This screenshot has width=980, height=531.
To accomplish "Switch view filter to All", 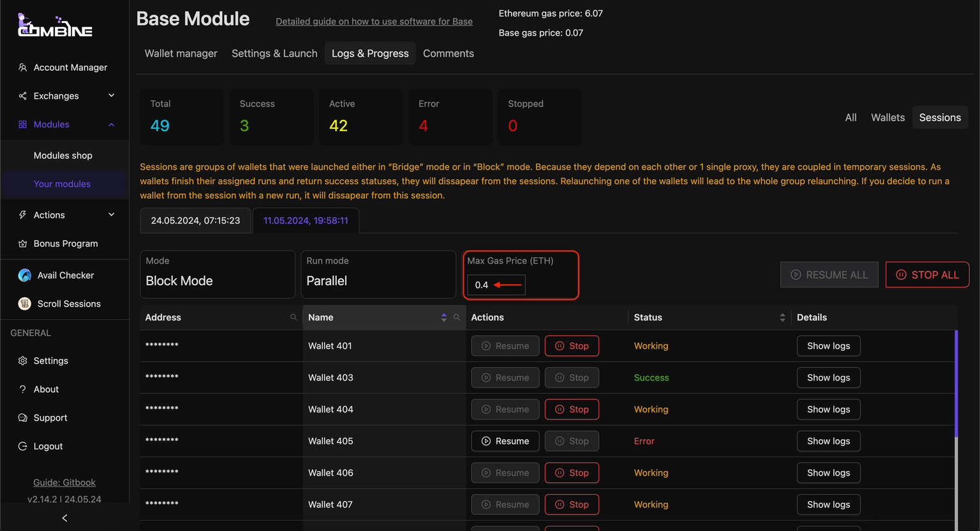I will coord(850,118).
